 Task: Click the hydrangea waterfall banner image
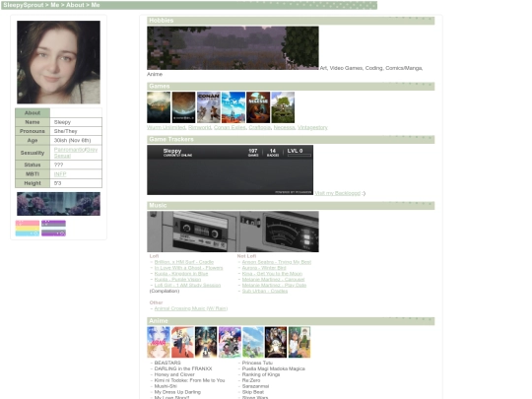point(58,204)
